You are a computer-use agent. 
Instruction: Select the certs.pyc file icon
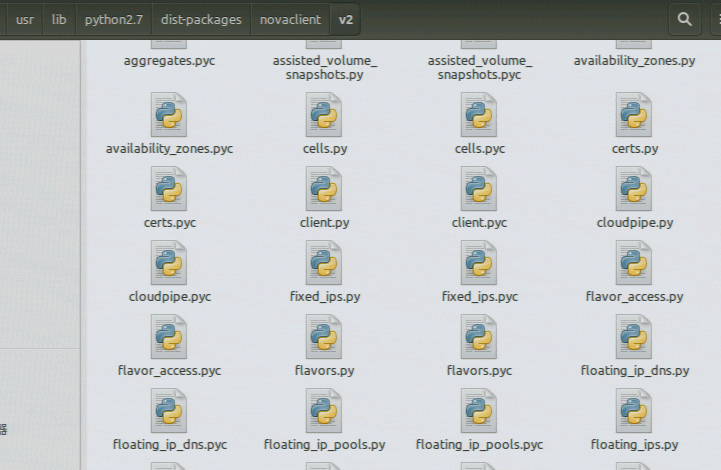(x=169, y=189)
